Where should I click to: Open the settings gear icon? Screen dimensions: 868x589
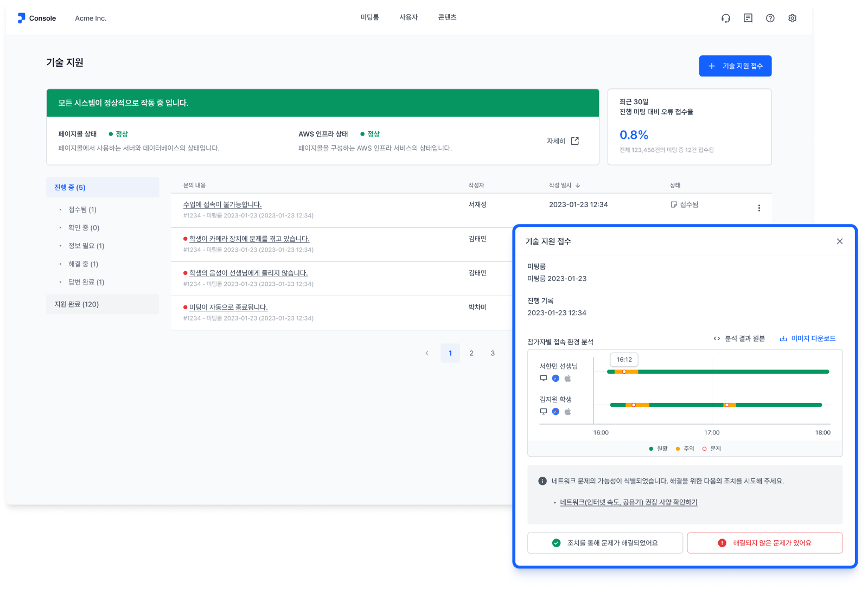(x=793, y=18)
